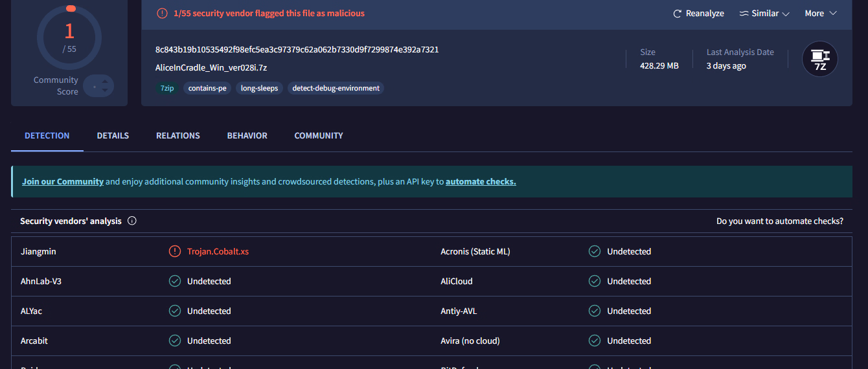This screenshot has width=868, height=369.
Task: Click the checkmark icon for Acronis (Static ML)
Action: pyautogui.click(x=595, y=251)
